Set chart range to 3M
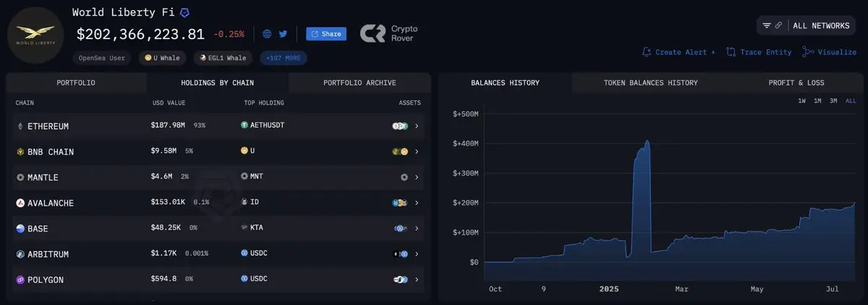Screen dimensions: 868x305 (833, 101)
